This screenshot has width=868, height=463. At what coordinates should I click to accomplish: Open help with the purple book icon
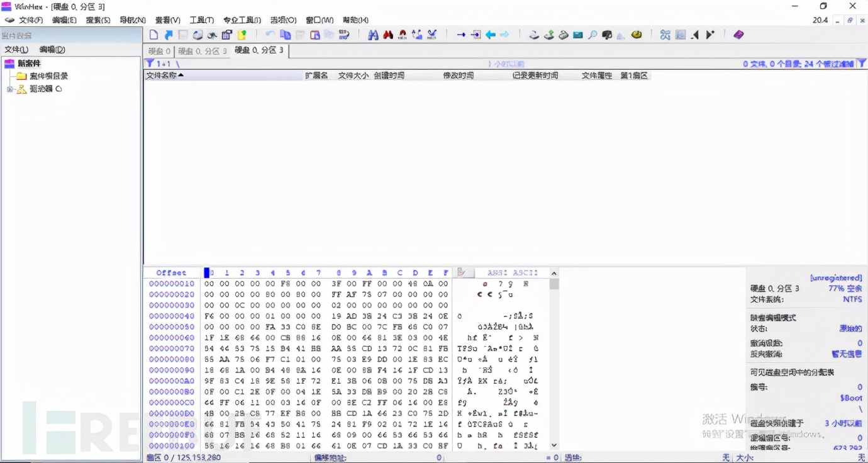[x=738, y=35]
